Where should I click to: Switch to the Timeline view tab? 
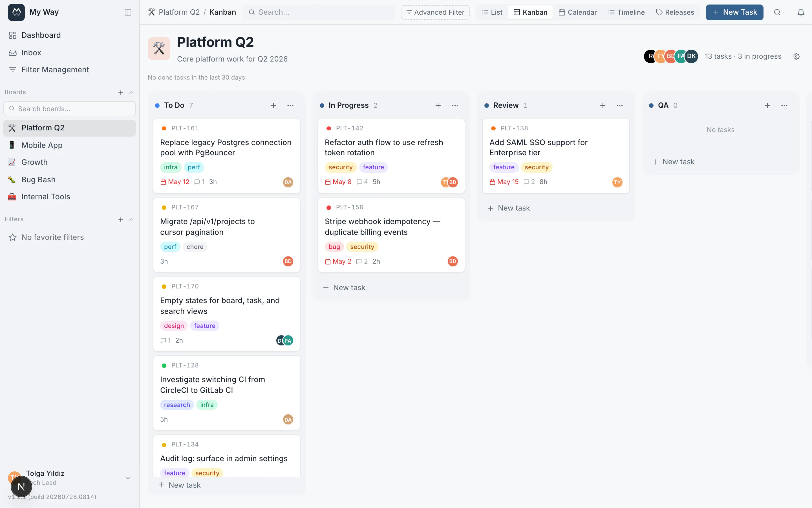click(626, 12)
